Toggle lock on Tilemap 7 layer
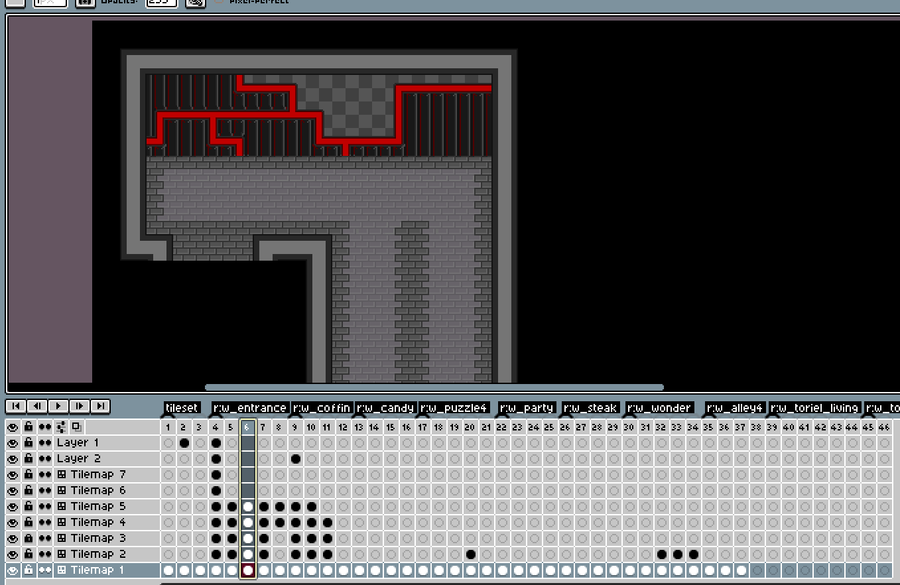 point(28,475)
